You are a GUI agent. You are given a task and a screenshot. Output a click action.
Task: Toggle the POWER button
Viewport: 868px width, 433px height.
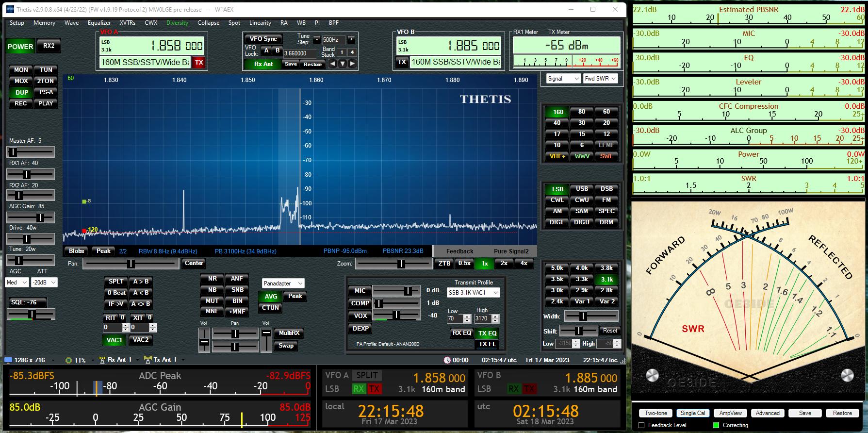coord(20,47)
